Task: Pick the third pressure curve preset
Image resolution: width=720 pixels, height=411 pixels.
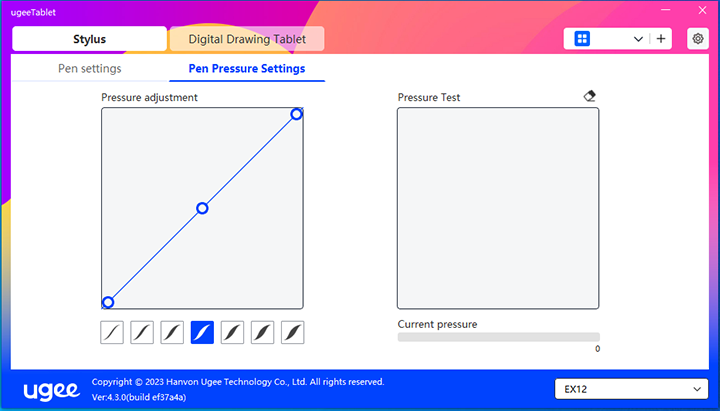Action: pos(172,332)
